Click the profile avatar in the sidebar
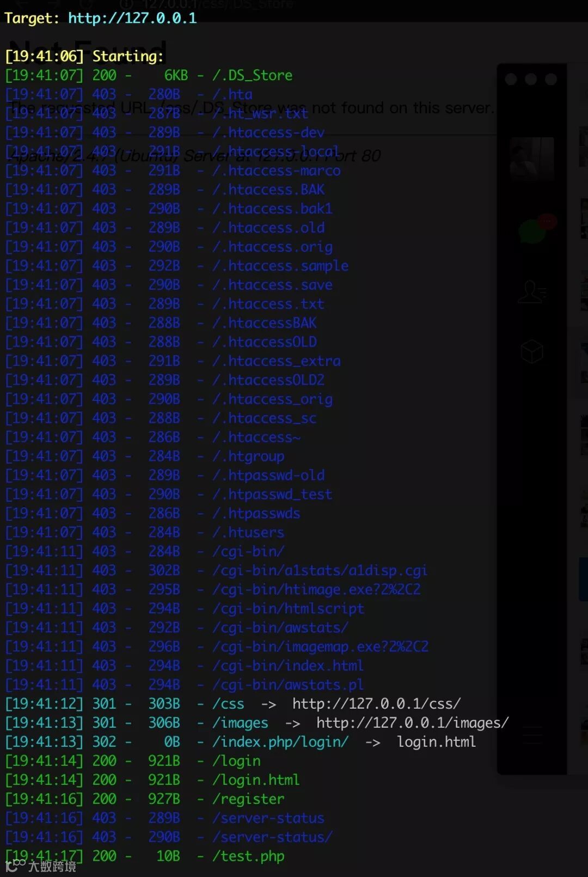The height and width of the screenshot is (877, 588). 532,159
